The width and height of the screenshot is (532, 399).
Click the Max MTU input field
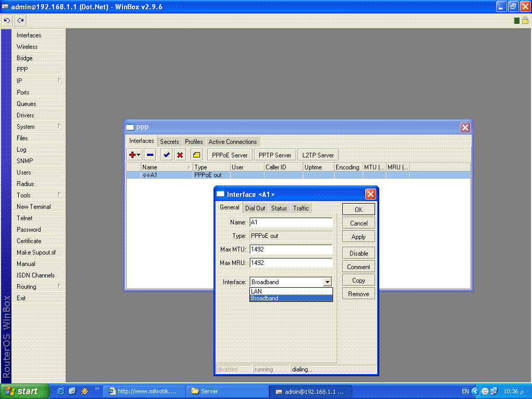click(291, 249)
